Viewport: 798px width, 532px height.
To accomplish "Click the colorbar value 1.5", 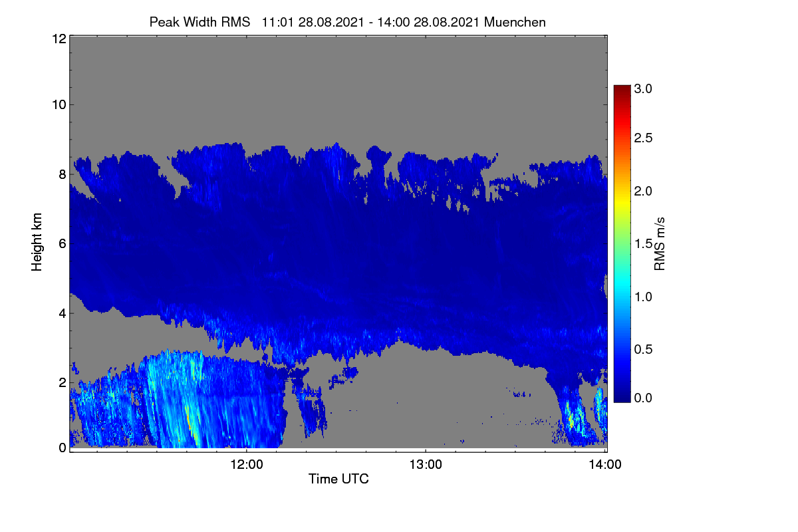I will point(643,244).
